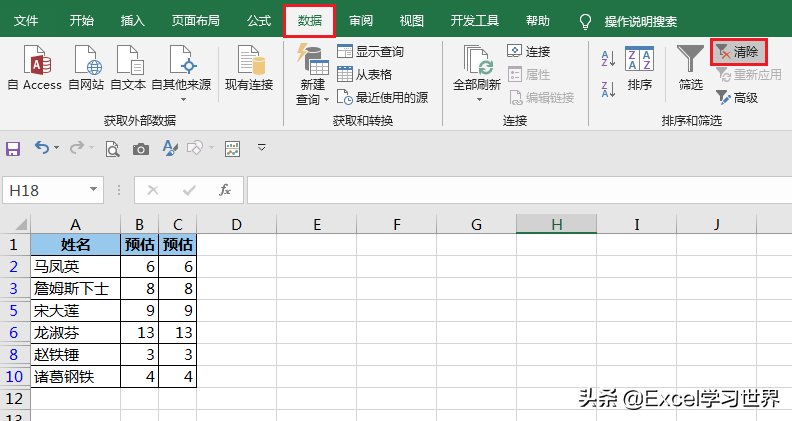
Task: Click header cell 姓名
Action: pos(75,245)
